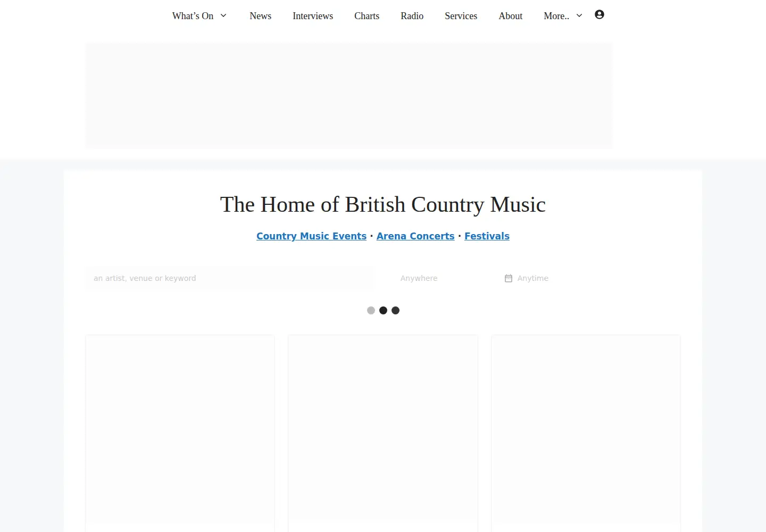766x532 pixels.
Task: Click the heading The Home of British Country Music
Action: (383, 205)
